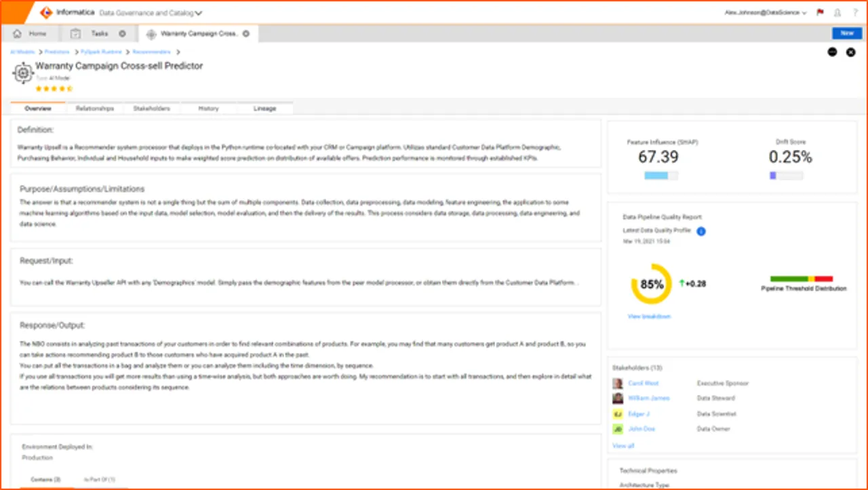
Task: Click the Technical Properties heading
Action: pyautogui.click(x=648, y=470)
